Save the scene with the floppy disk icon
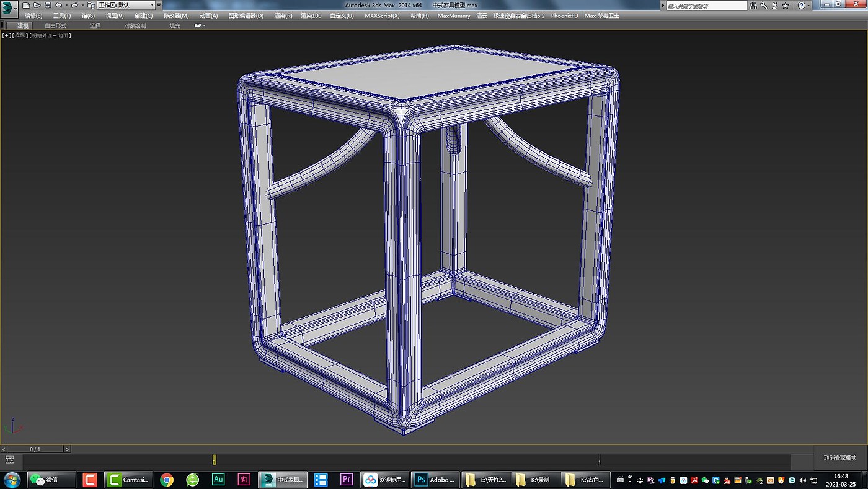Image resolution: width=868 pixels, height=489 pixels. tap(48, 5)
